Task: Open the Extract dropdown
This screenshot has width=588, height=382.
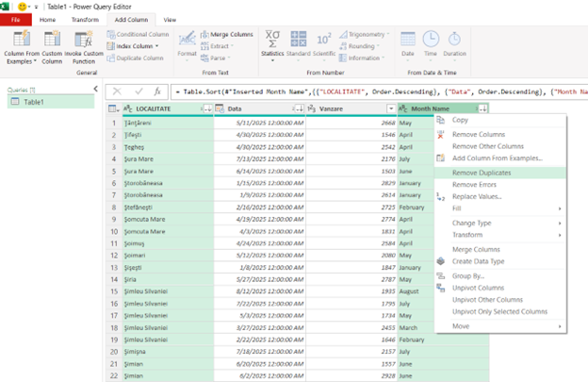Action: (217, 46)
